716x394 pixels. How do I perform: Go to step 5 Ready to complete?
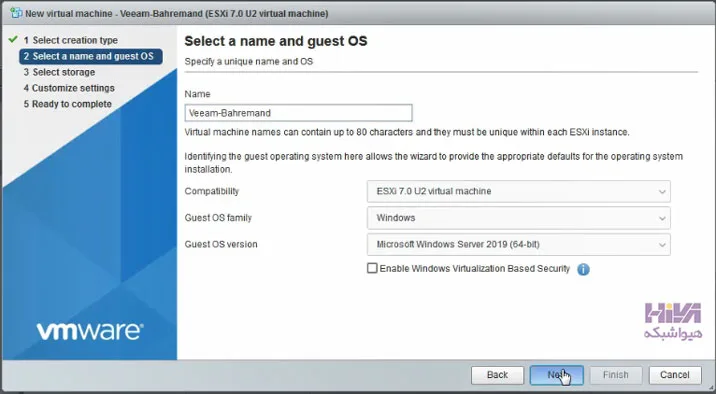pos(68,104)
